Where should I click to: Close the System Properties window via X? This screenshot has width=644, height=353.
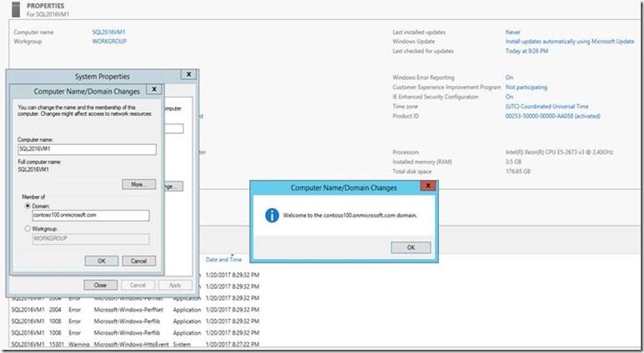click(x=188, y=74)
